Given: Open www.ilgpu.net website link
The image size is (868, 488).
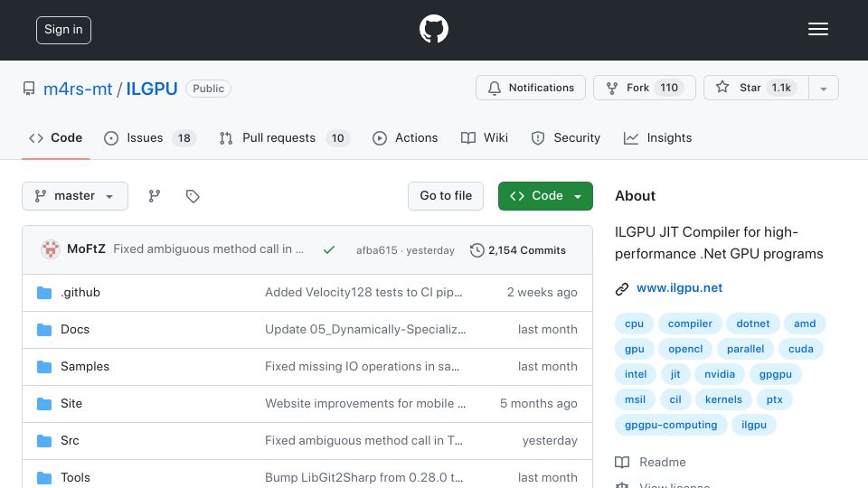Looking at the screenshot, I should tap(679, 287).
